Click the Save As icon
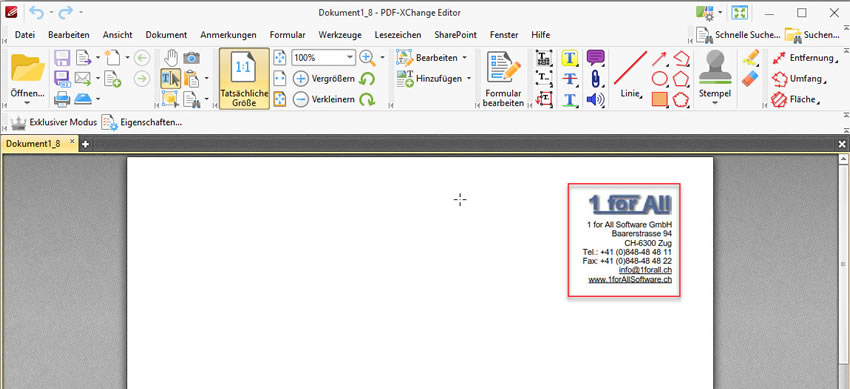 tap(62, 79)
